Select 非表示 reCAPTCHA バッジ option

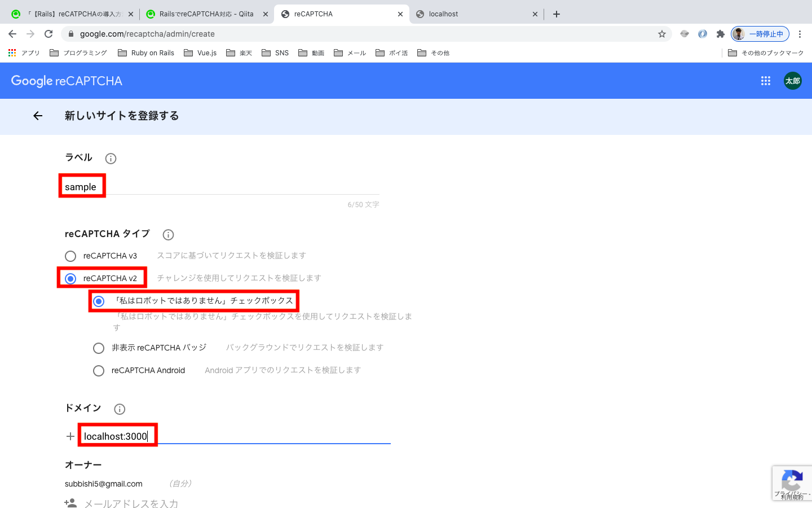coord(99,348)
